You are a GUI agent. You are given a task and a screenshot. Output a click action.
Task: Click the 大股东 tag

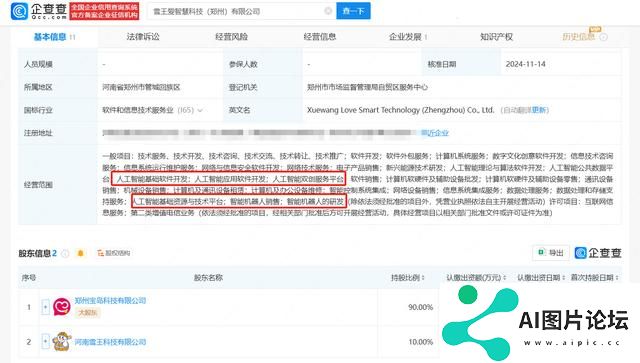(87, 312)
